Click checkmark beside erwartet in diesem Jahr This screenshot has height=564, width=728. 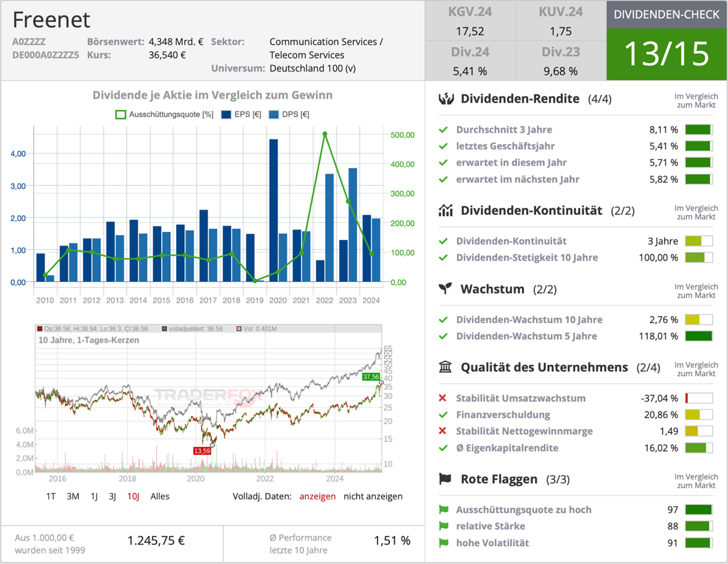coord(443,162)
